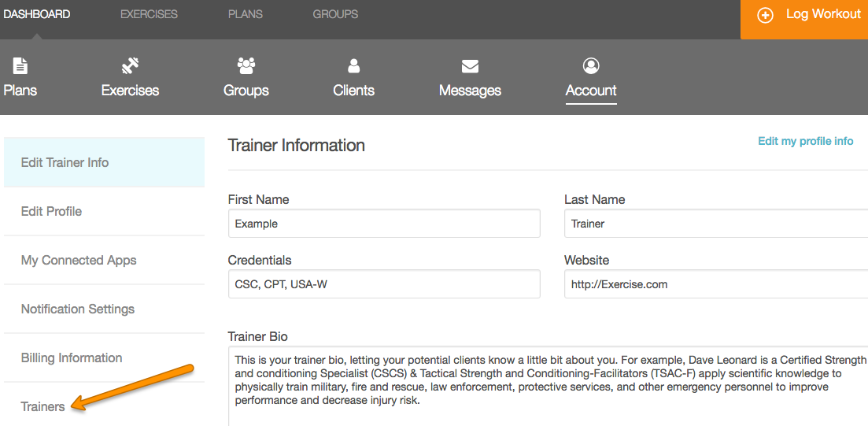The image size is (868, 426).
Task: Click the Clients person icon
Action: pos(354,66)
